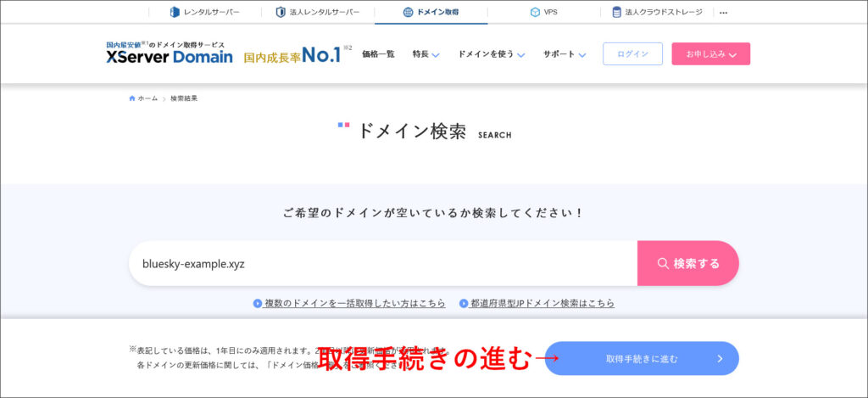Click the arrow icon before 複数のドメイン link

click(258, 303)
